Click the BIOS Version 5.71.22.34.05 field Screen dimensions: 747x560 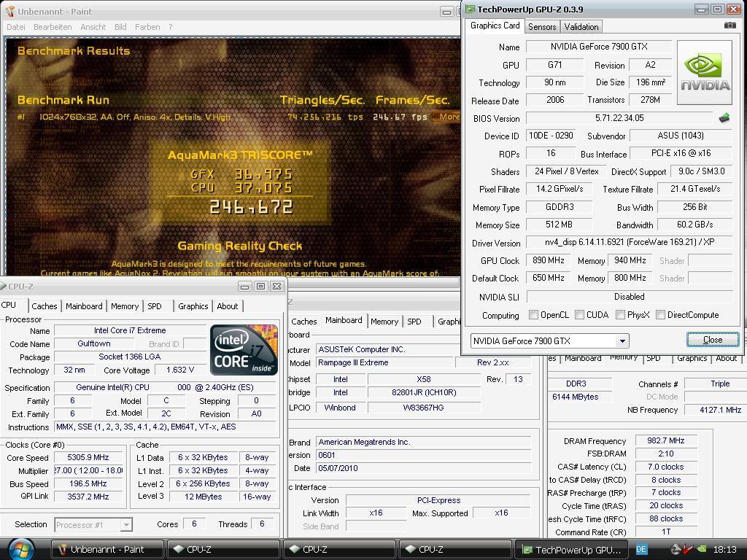(619, 117)
